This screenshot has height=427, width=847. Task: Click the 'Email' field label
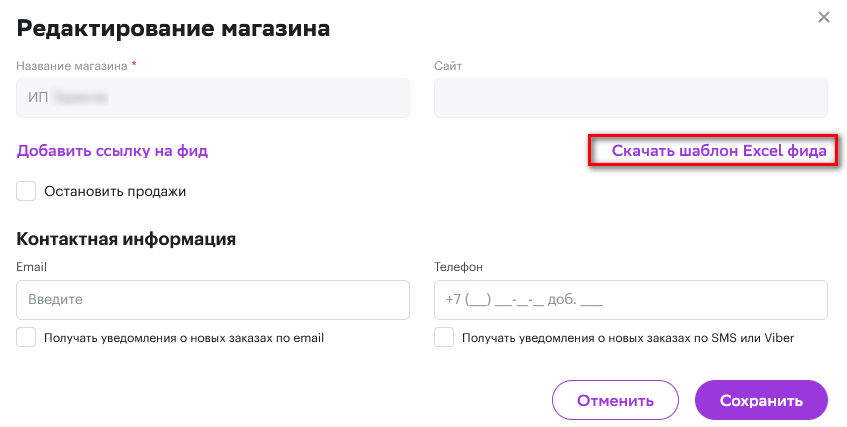pyautogui.click(x=32, y=267)
